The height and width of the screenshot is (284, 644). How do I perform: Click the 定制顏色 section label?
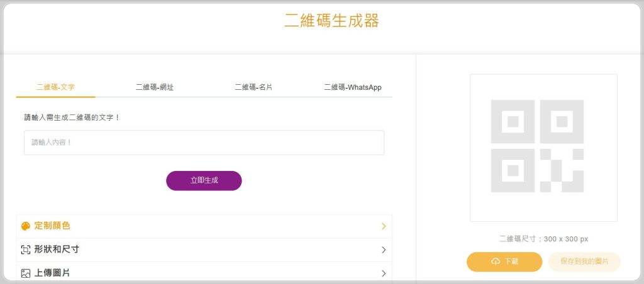click(52, 226)
